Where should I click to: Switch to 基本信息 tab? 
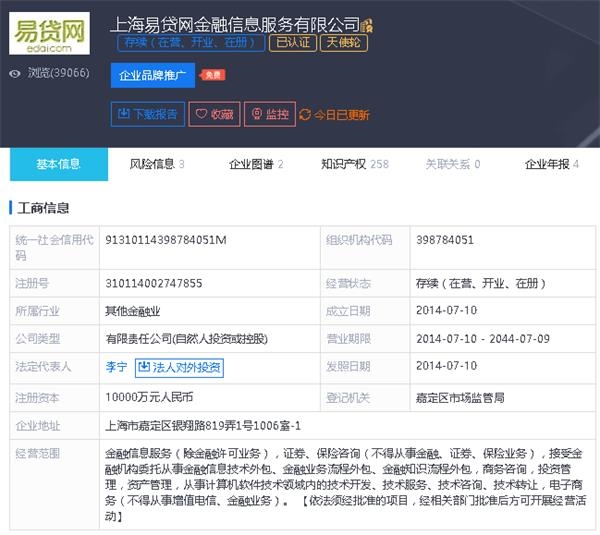[x=59, y=164]
